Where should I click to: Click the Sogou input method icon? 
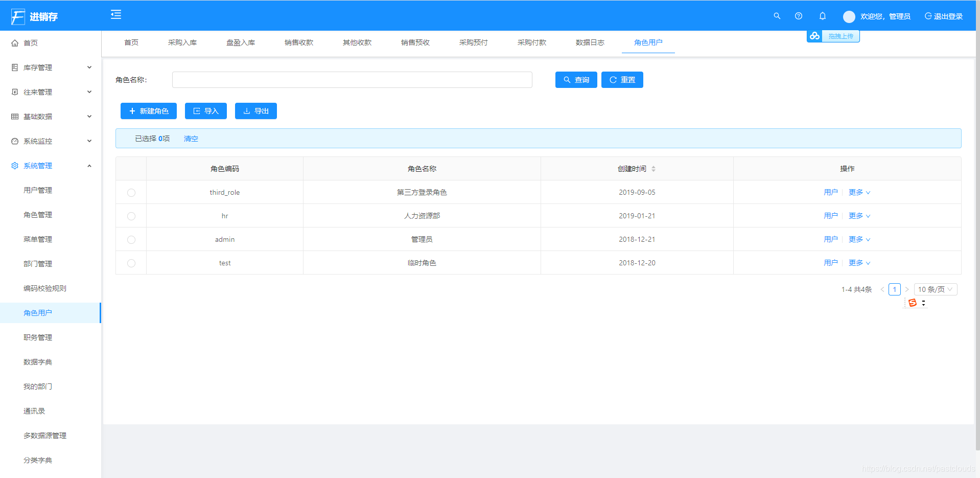(x=913, y=303)
